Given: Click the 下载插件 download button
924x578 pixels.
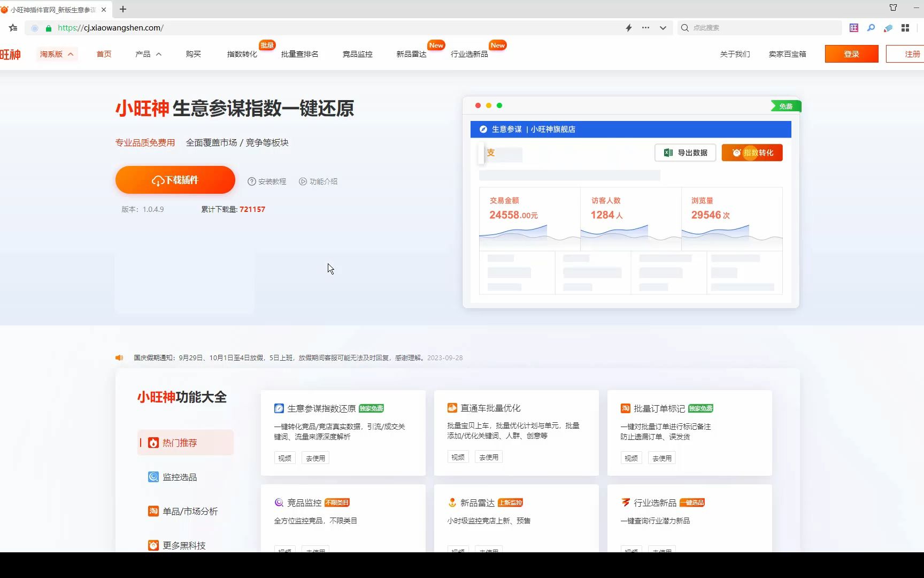Looking at the screenshot, I should (x=175, y=180).
